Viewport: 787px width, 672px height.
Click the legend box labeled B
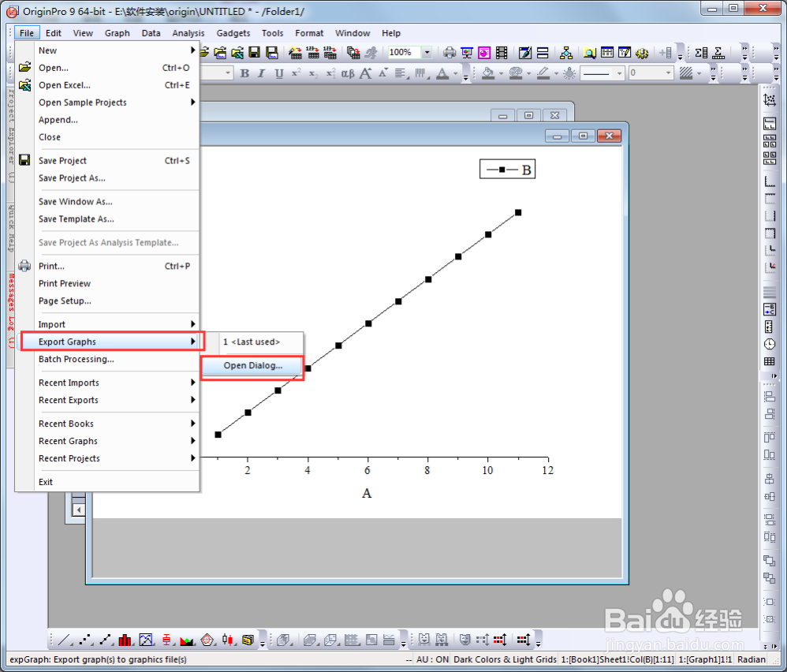tap(507, 169)
